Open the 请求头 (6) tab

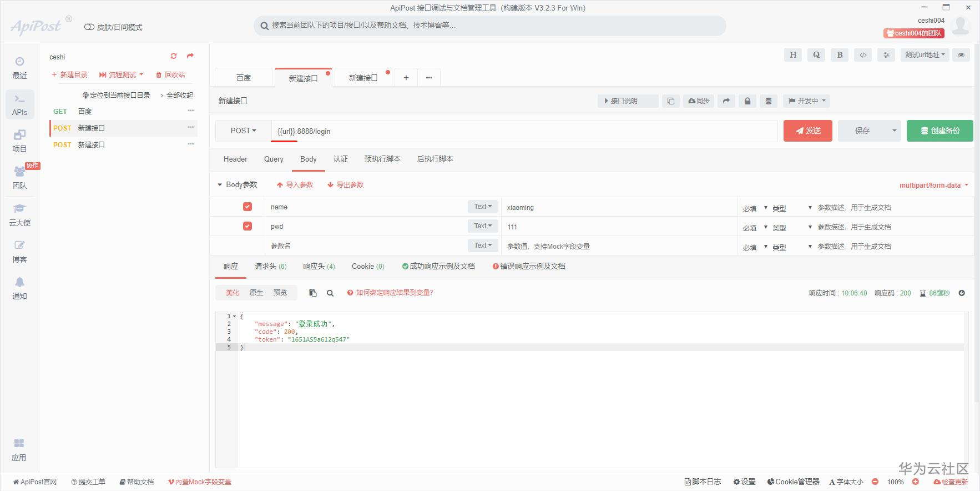point(271,267)
